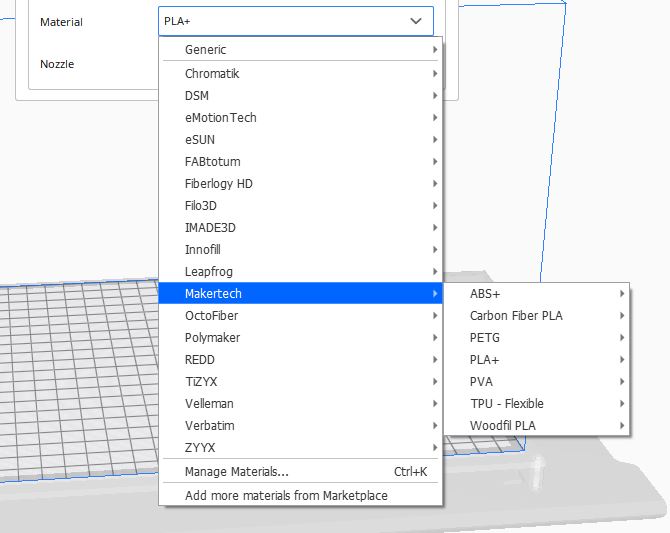This screenshot has width=670, height=533.
Task: Choose Carbon Fiber PLA from the submenu
Action: click(516, 316)
